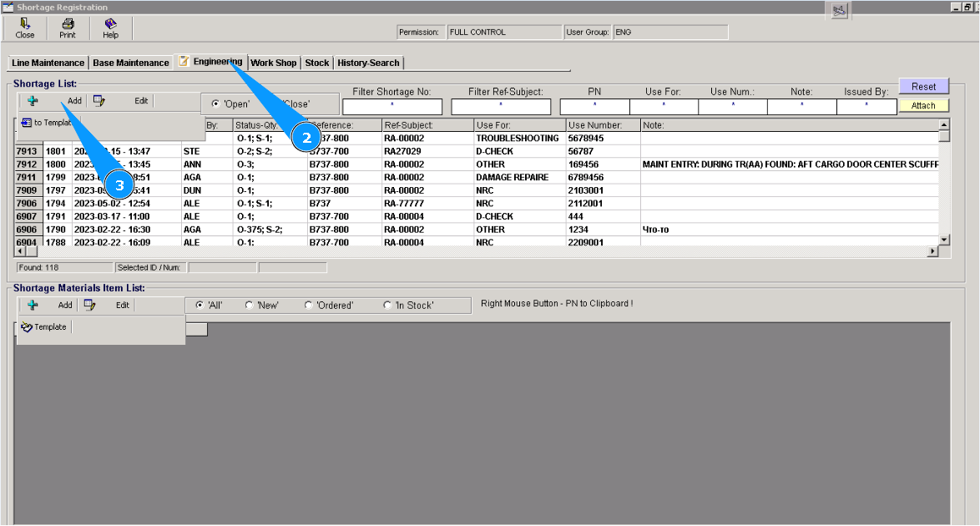
Task: Switch to the History-Search tab
Action: pyautogui.click(x=368, y=63)
